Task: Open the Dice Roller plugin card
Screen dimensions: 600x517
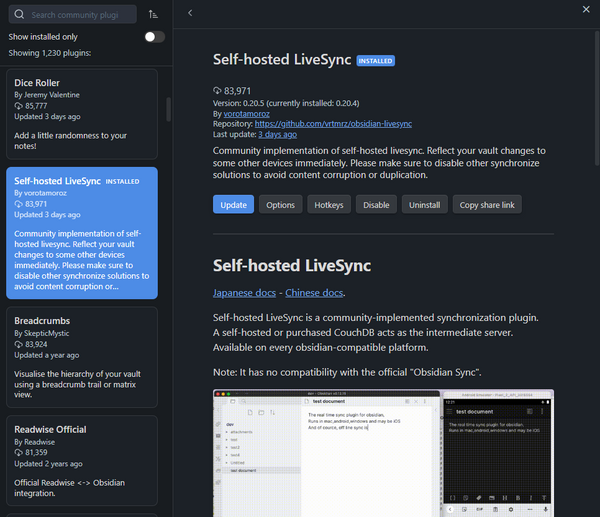Action: 82,114
